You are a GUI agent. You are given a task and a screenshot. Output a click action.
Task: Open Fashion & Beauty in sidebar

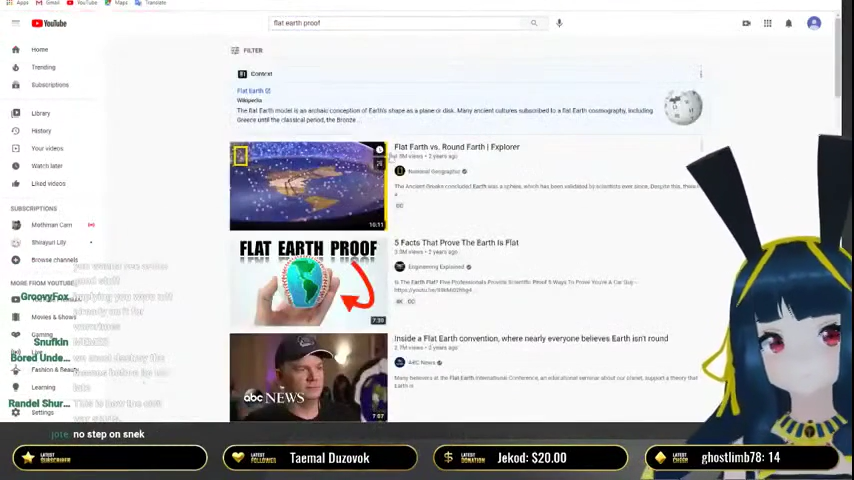(54, 369)
